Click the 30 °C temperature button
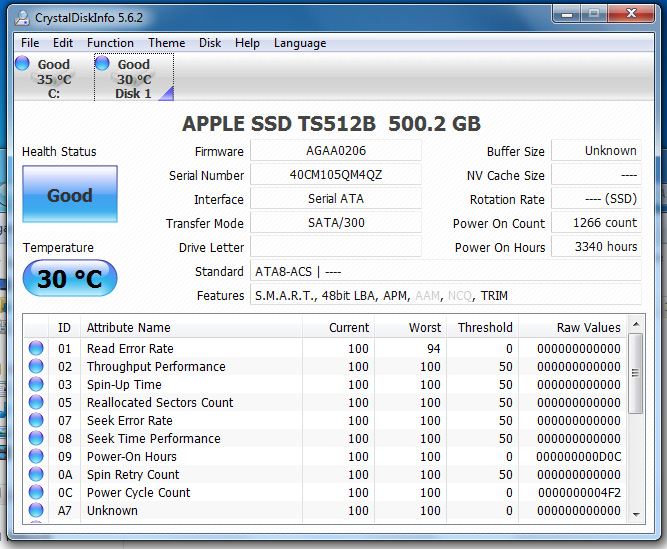 [70, 278]
